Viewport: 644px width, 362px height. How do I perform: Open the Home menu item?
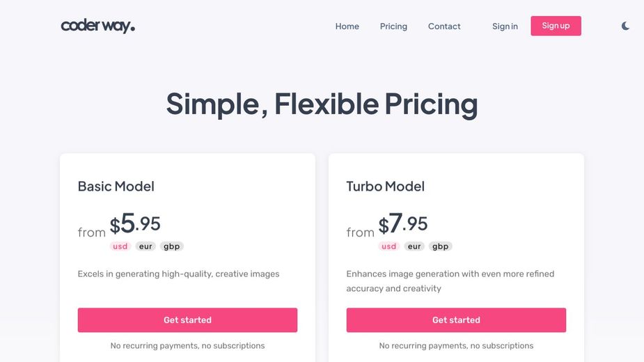(x=347, y=26)
